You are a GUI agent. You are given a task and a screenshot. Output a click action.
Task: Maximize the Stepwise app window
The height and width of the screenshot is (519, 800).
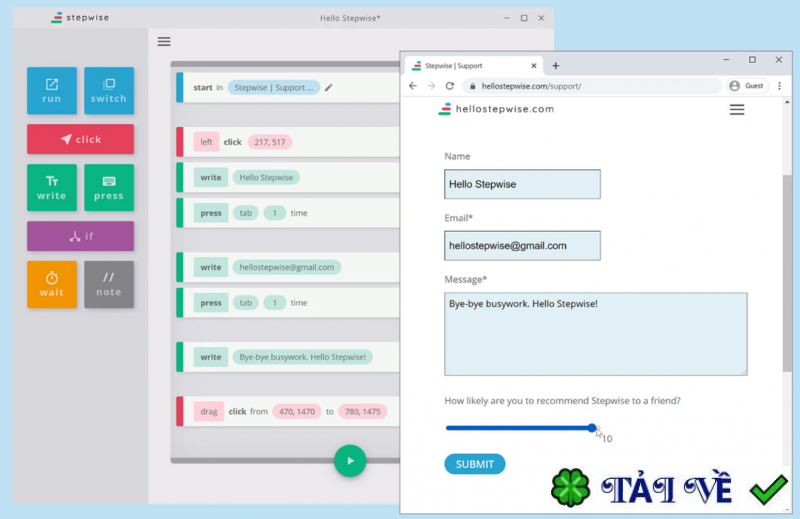click(524, 18)
